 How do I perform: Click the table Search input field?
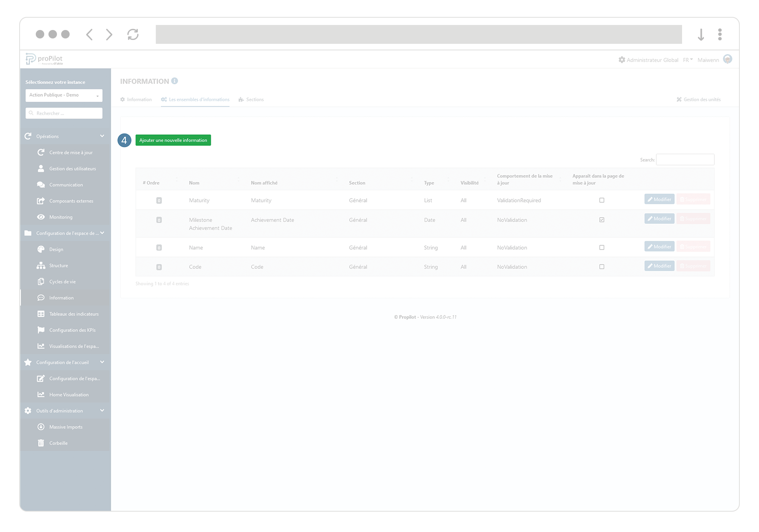click(685, 160)
